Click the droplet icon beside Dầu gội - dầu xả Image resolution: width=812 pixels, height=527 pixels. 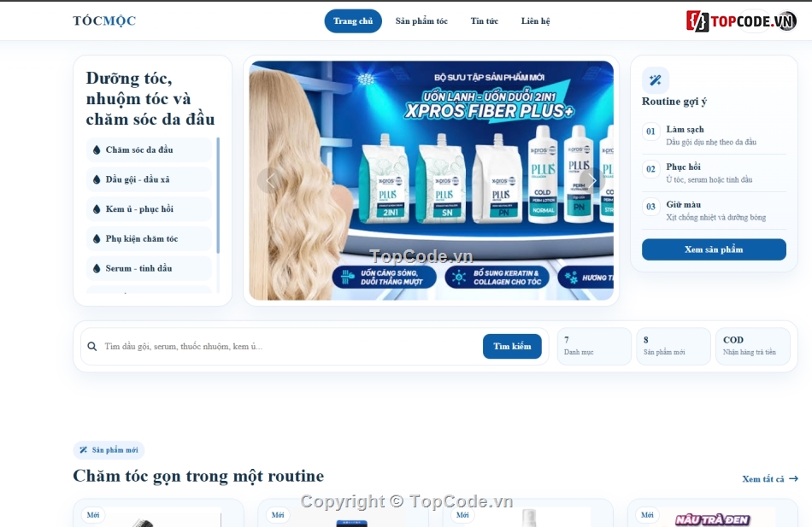(97, 179)
